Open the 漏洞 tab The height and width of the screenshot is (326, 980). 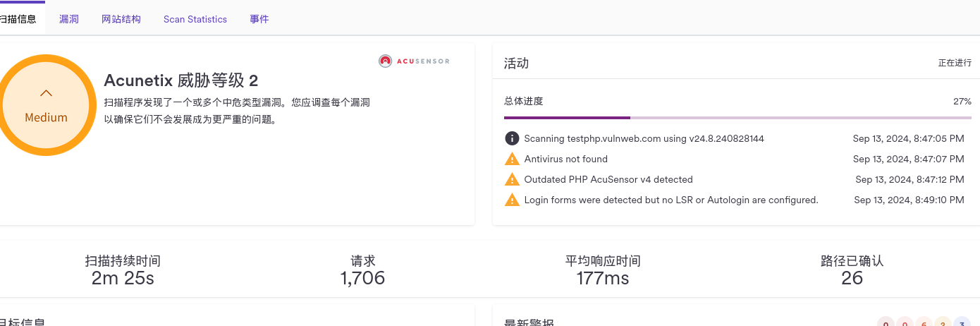coord(69,19)
